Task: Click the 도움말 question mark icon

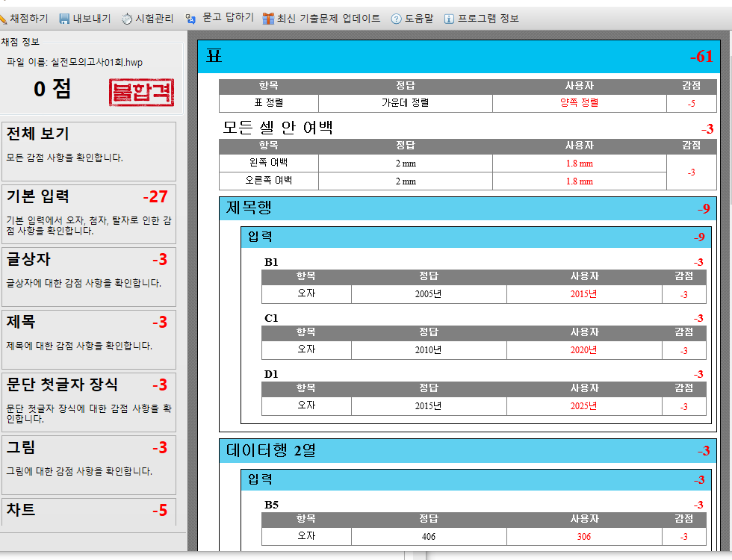Action: [396, 19]
